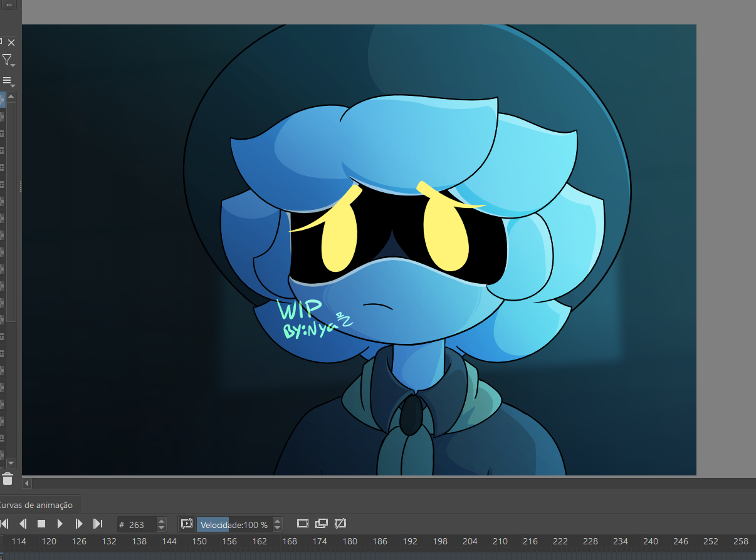Select frame 150 on the timeline ruler
Screen dimensions: 756x560
[199, 541]
